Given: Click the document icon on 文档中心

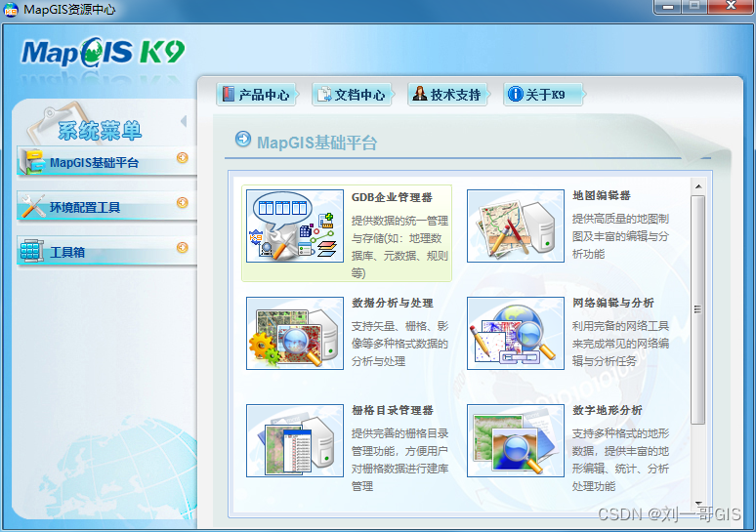Looking at the screenshot, I should click(x=324, y=94).
